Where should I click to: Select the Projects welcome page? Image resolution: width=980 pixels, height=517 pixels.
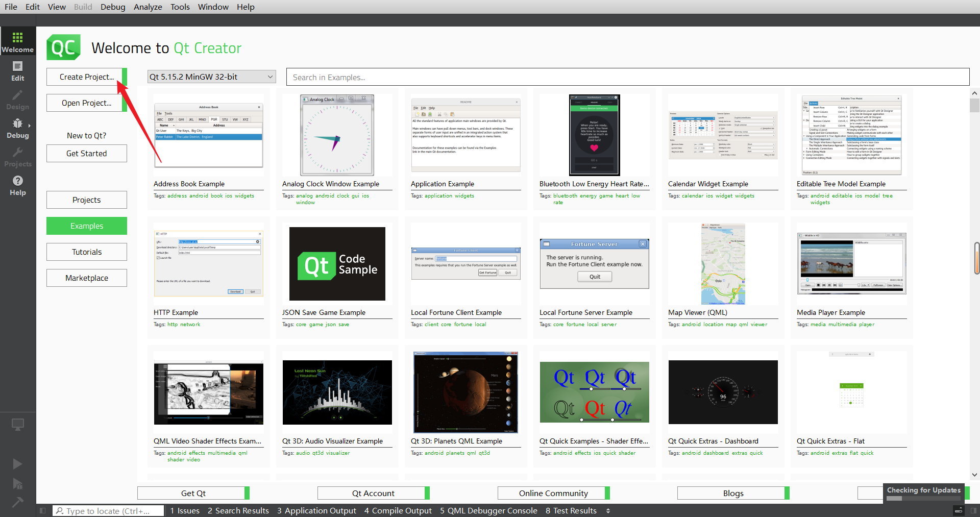point(87,200)
